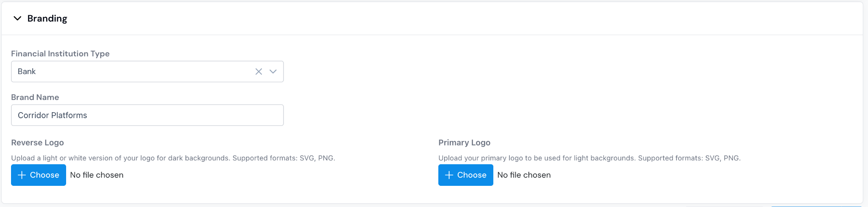
Task: Click the Reverse Logo dark backgrounds description
Action: coord(173,158)
